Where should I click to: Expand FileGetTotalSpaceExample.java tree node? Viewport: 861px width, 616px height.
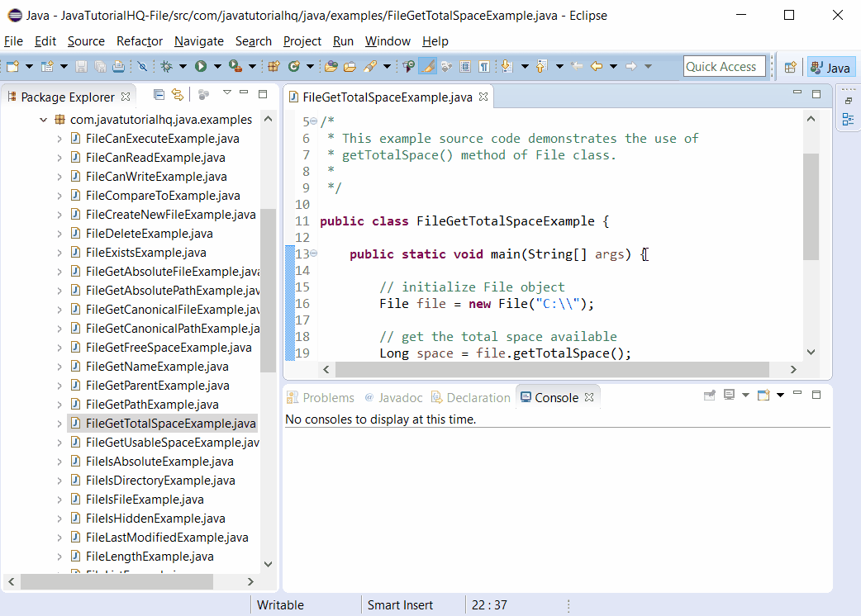coord(59,424)
